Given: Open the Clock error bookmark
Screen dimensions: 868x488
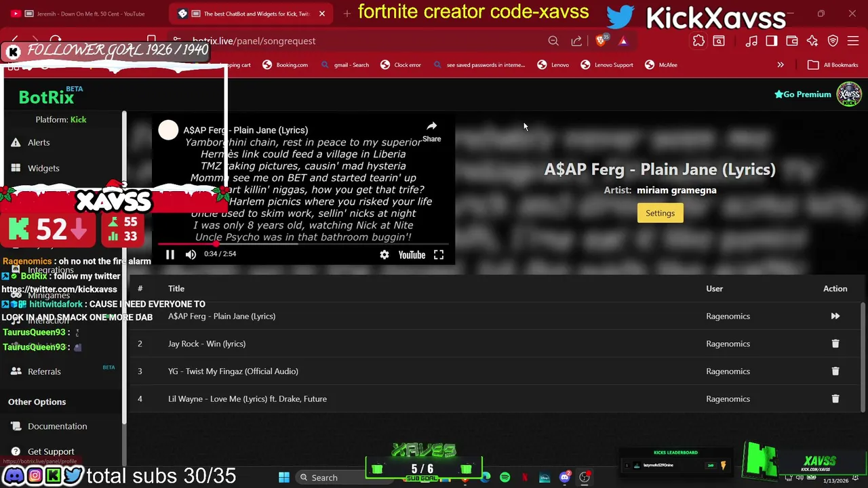Looking at the screenshot, I should (x=401, y=65).
